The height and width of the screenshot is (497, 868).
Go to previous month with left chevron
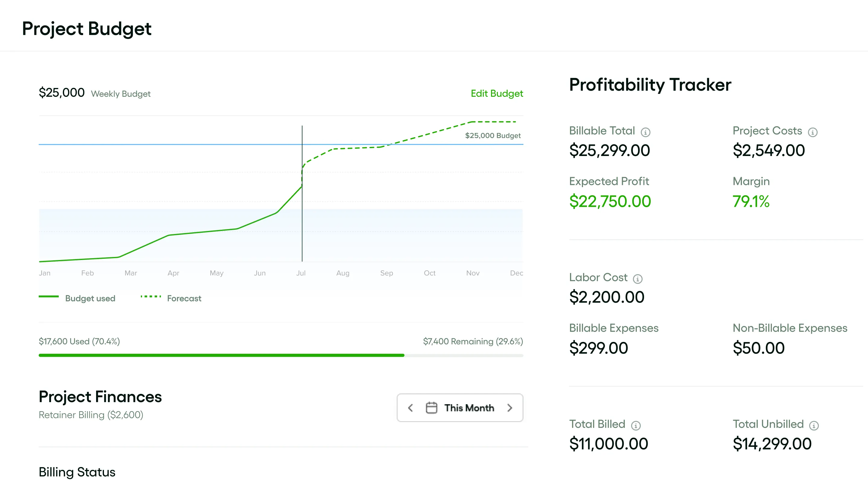point(410,408)
